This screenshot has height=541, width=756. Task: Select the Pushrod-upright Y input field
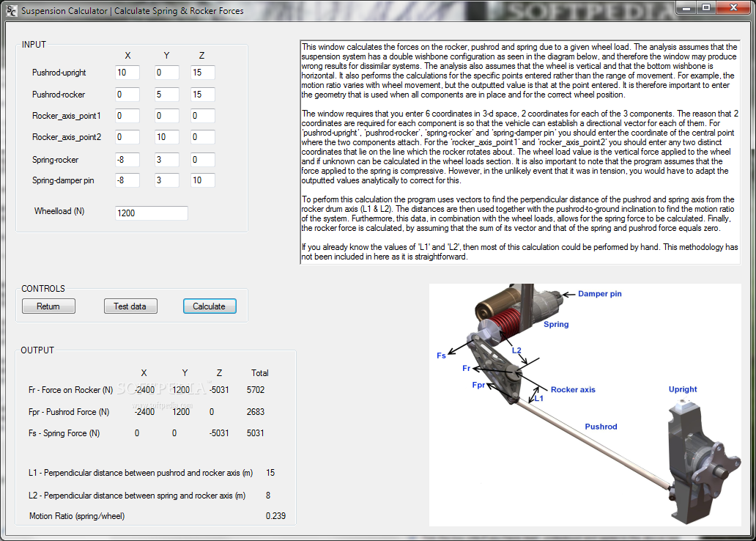(167, 73)
